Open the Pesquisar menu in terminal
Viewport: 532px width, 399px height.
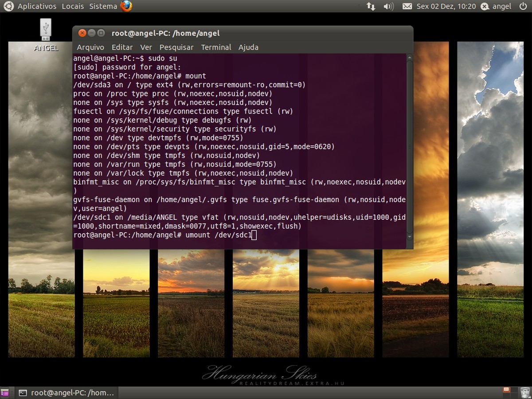[x=176, y=47]
